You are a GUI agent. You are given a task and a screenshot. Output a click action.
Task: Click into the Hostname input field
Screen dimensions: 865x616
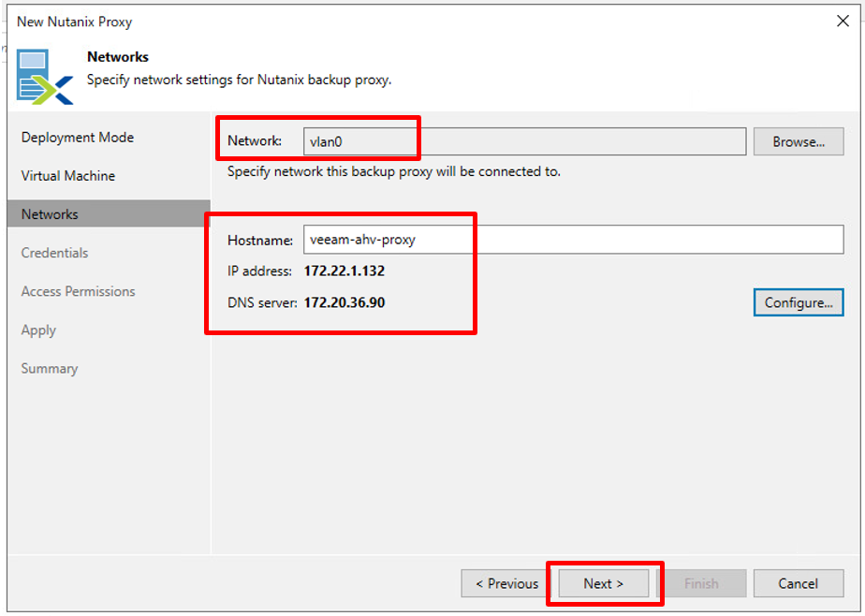tap(573, 240)
